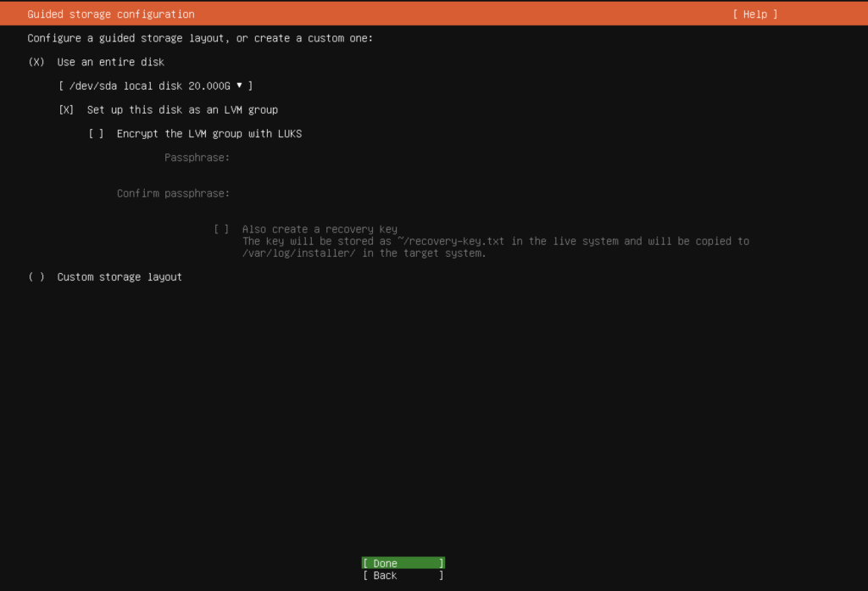Viewport: 868px width, 591px height.
Task: Click the "Configure a guided storage layout" instruction line
Action: [200, 38]
